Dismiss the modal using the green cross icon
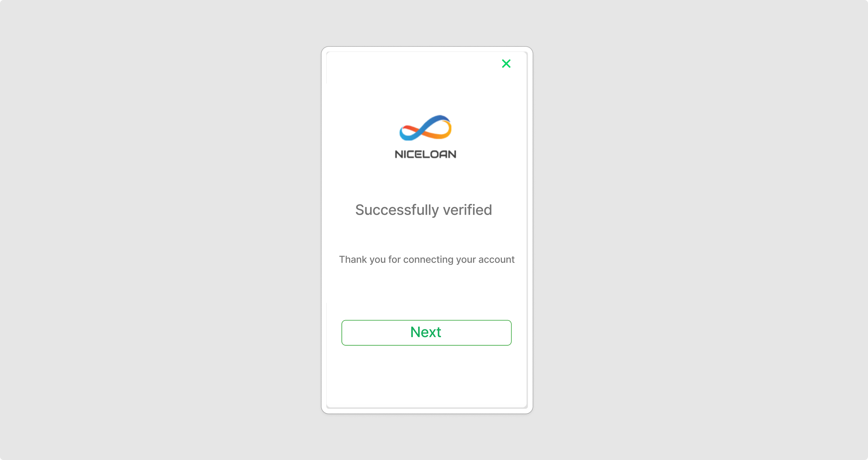Viewport: 868px width, 460px height. (x=506, y=64)
